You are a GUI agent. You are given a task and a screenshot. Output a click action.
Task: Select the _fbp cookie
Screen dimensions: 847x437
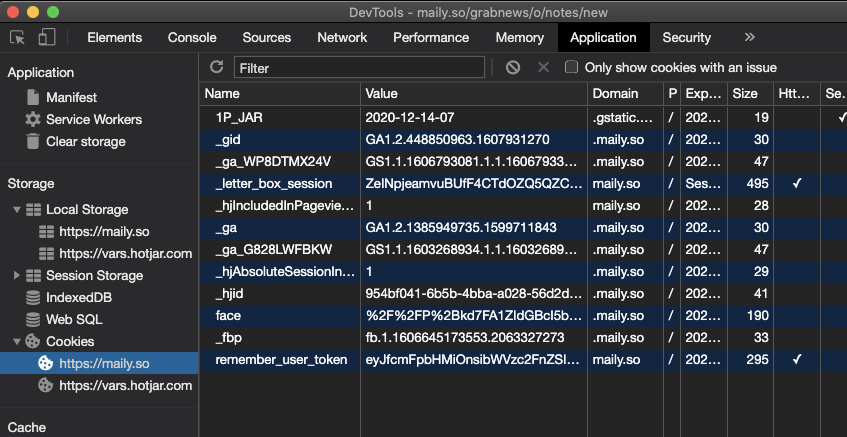228,338
